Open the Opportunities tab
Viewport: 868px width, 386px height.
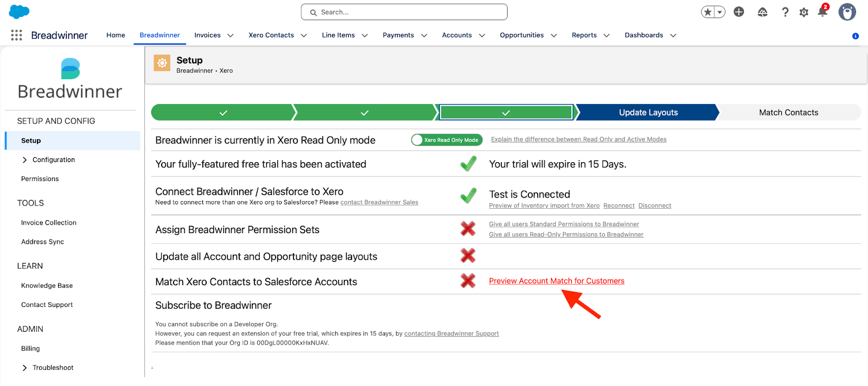pyautogui.click(x=521, y=35)
